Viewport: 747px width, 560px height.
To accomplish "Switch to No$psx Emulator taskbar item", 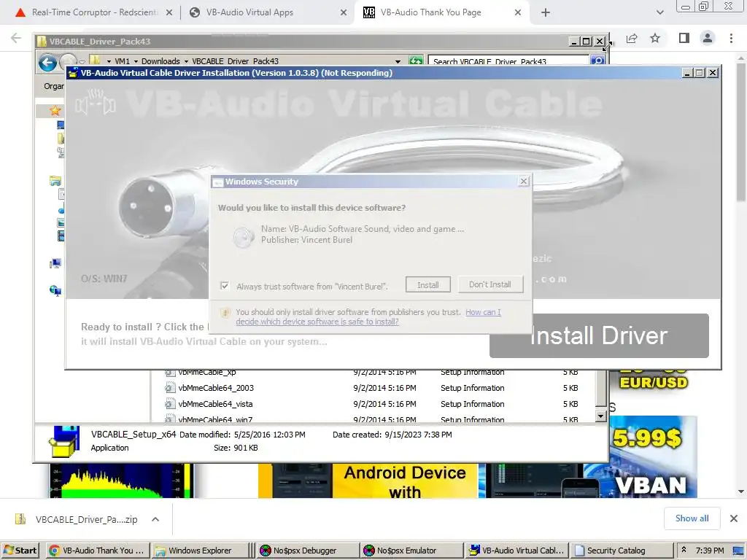I will tap(411, 551).
